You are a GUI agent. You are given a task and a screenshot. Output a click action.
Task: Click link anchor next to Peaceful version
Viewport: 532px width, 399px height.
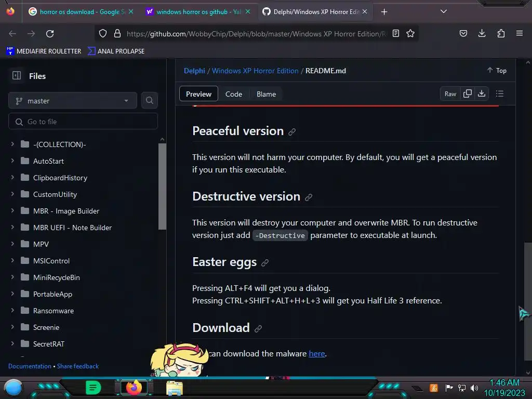[x=292, y=132]
